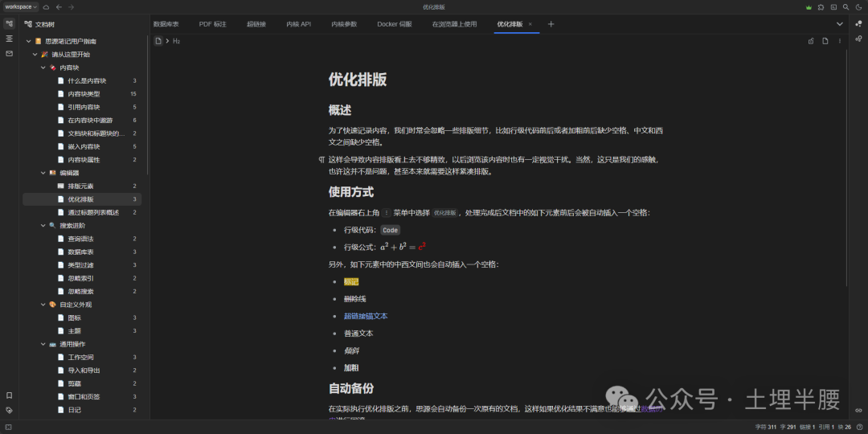
Task: Open the plugins puzzle icon
Action: (821, 7)
